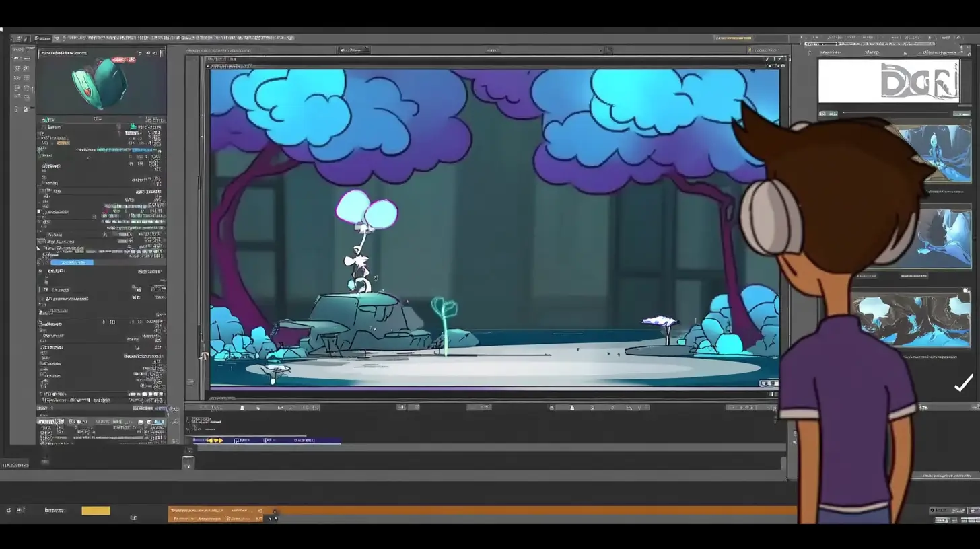Click the person icon in timeline toolbar
The height and width of the screenshot is (549, 980).
point(572,408)
